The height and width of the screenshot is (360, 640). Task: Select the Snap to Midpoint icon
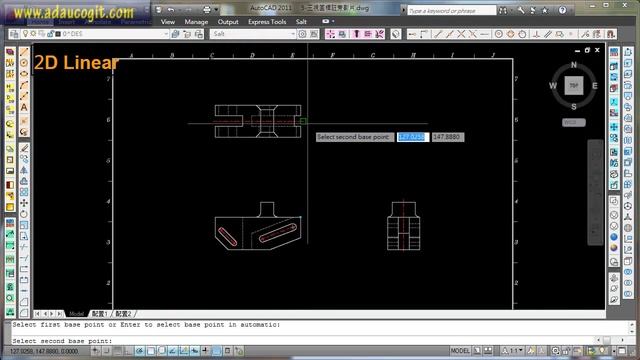tap(449, 34)
